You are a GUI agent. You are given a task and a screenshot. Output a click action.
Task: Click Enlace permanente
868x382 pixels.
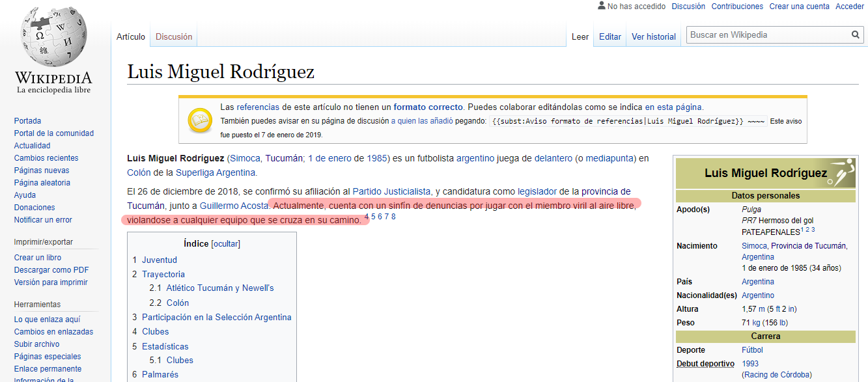coord(48,369)
